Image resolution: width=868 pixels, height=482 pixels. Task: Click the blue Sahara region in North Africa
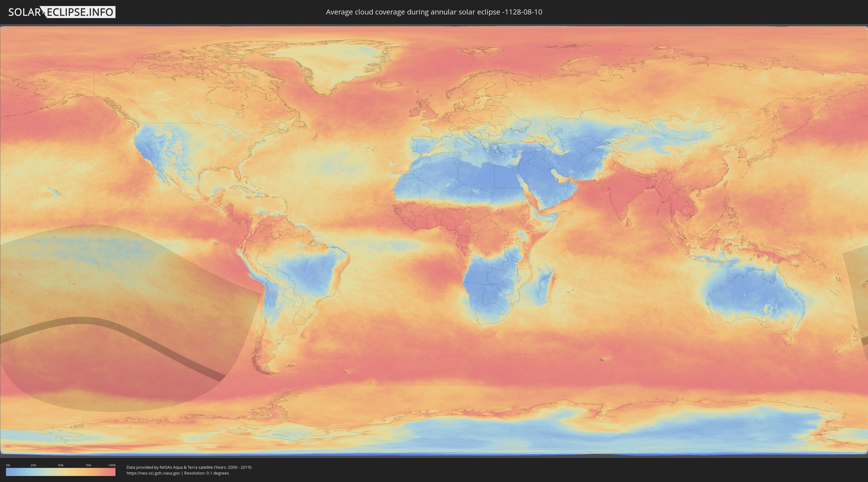pyautogui.click(x=472, y=175)
